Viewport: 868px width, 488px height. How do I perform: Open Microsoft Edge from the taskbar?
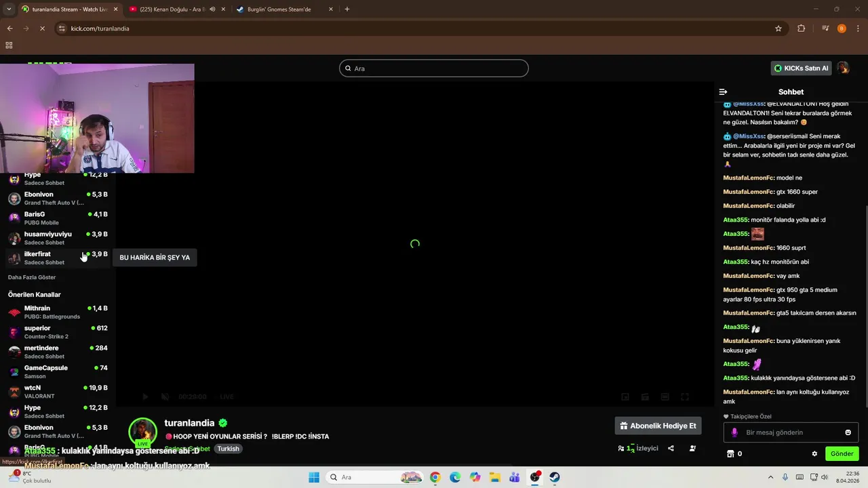tap(454, 477)
